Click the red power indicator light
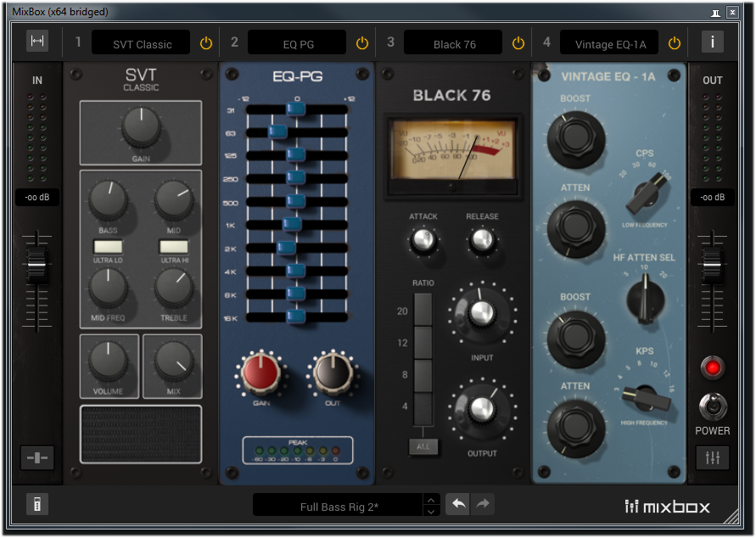Screen dimensions: 756x538 click(713, 367)
